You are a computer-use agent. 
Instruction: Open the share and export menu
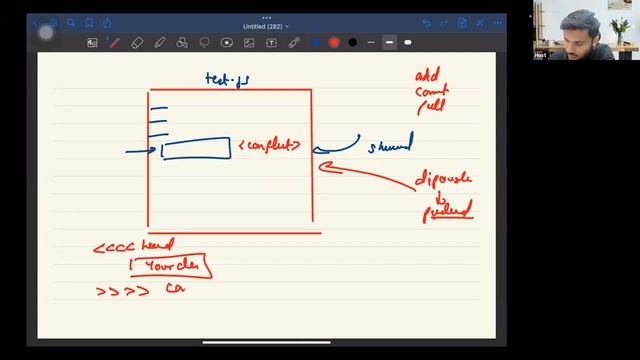107,23
